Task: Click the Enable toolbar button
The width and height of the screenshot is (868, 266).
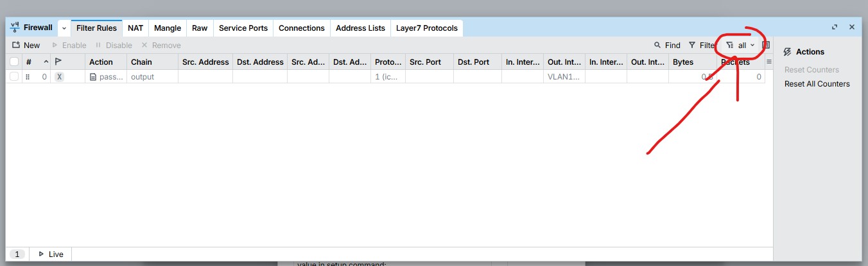Action: (69, 46)
